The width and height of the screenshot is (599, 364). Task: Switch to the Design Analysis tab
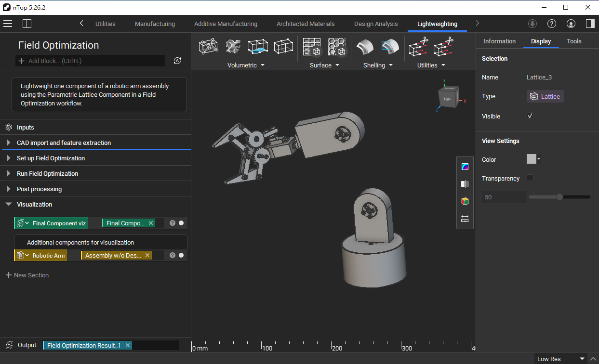pyautogui.click(x=376, y=24)
